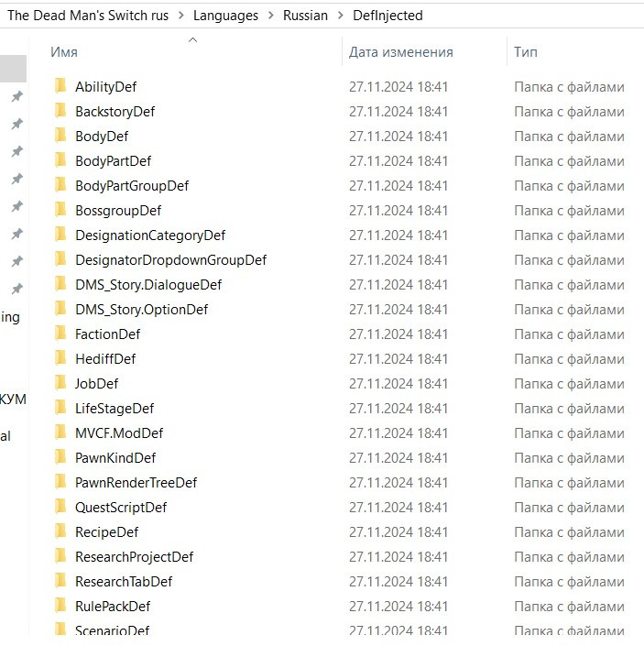Select the BackstoryDef folder name
Viewport: 644px width, 646px height.
pos(115,112)
